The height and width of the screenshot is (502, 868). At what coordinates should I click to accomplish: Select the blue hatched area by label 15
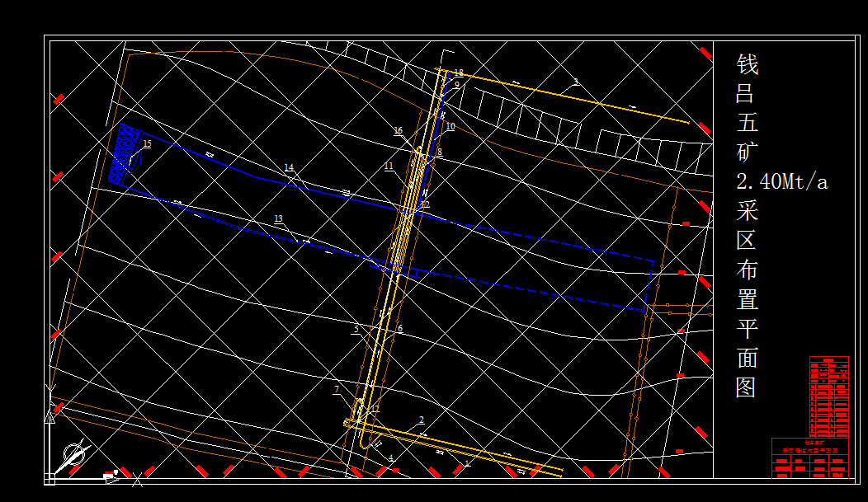click(125, 153)
